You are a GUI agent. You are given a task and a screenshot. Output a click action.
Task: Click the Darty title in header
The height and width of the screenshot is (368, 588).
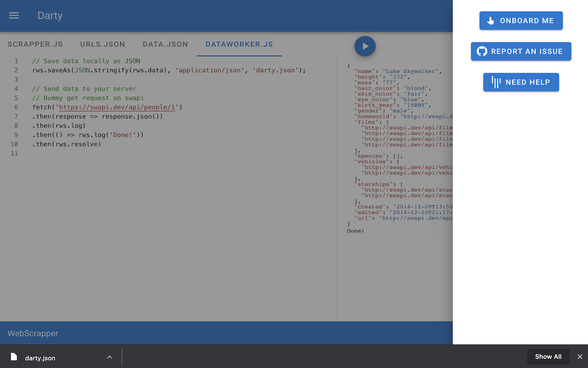pos(50,16)
